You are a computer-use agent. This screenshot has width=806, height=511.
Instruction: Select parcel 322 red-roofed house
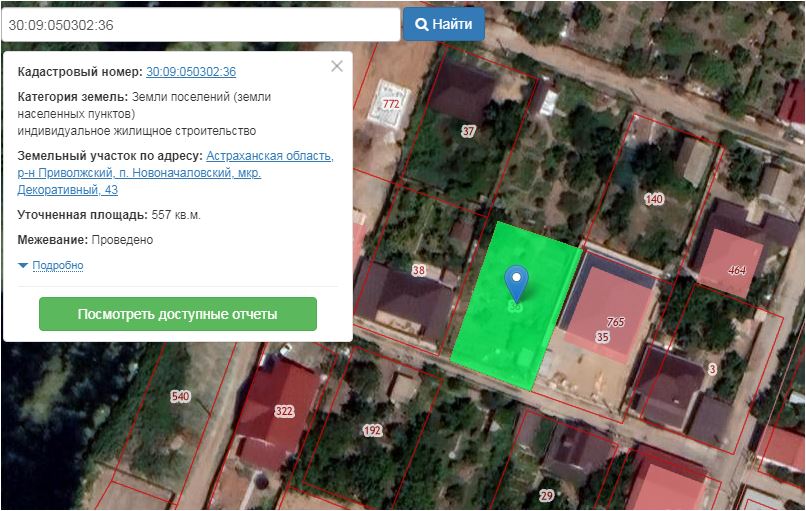pyautogui.click(x=284, y=411)
